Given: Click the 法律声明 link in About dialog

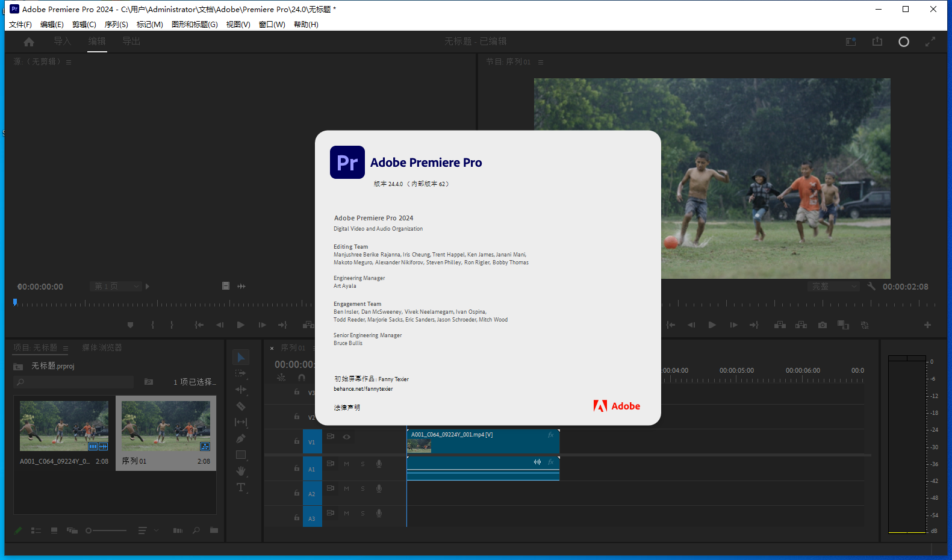Looking at the screenshot, I should click(347, 408).
